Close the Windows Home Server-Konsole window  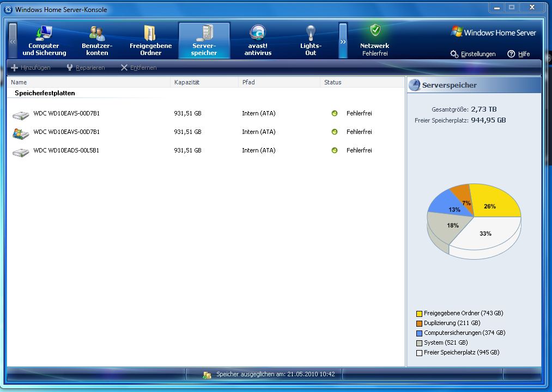[532, 8]
